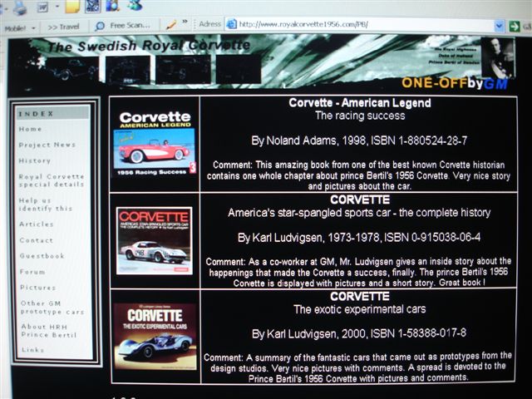
Task: Click Prince Bertil portrait in banner
Action: click(x=497, y=57)
